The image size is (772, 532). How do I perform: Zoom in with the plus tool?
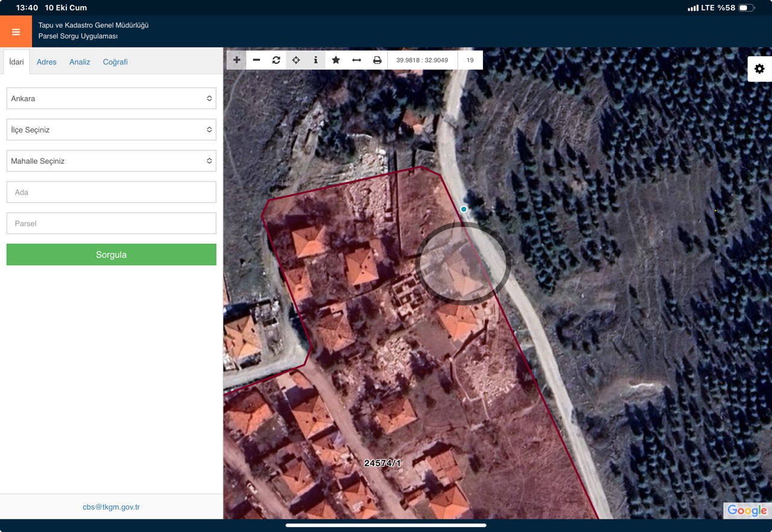tap(236, 60)
